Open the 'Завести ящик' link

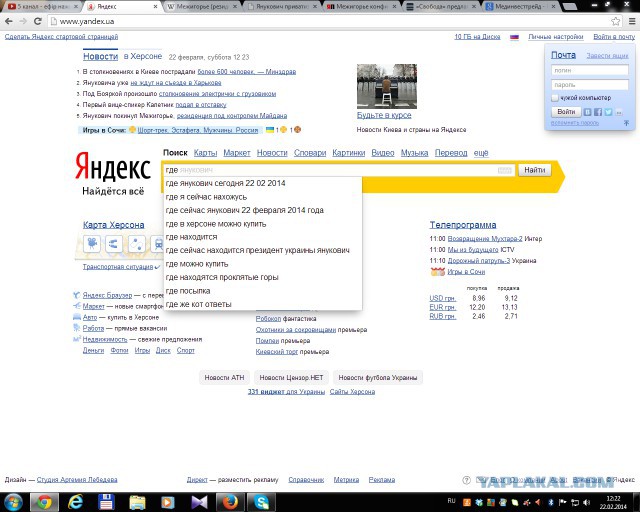607,56
